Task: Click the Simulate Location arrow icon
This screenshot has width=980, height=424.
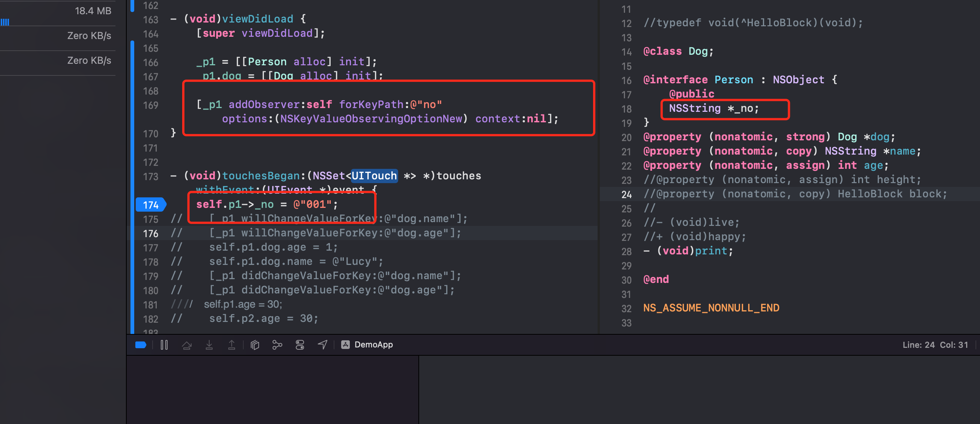Action: (323, 345)
